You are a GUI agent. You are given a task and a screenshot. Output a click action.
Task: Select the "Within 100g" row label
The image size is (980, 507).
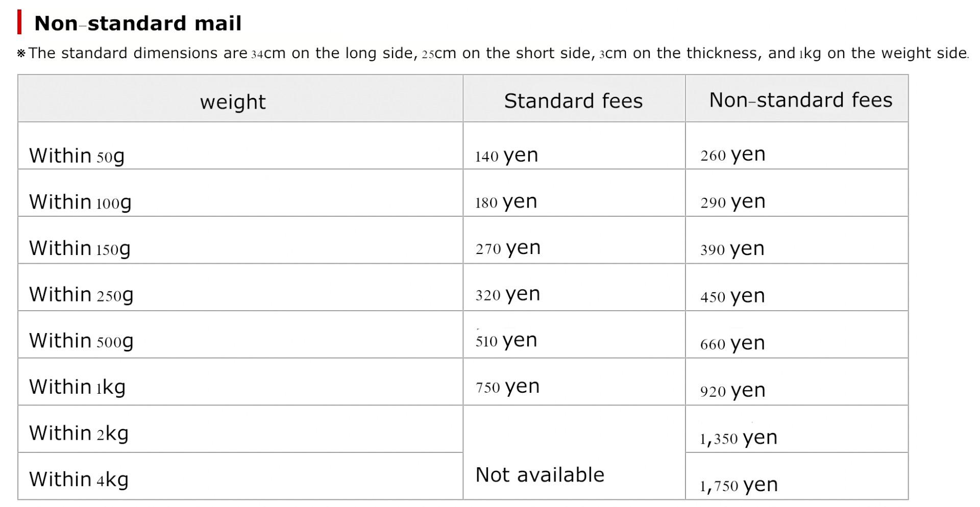80,202
